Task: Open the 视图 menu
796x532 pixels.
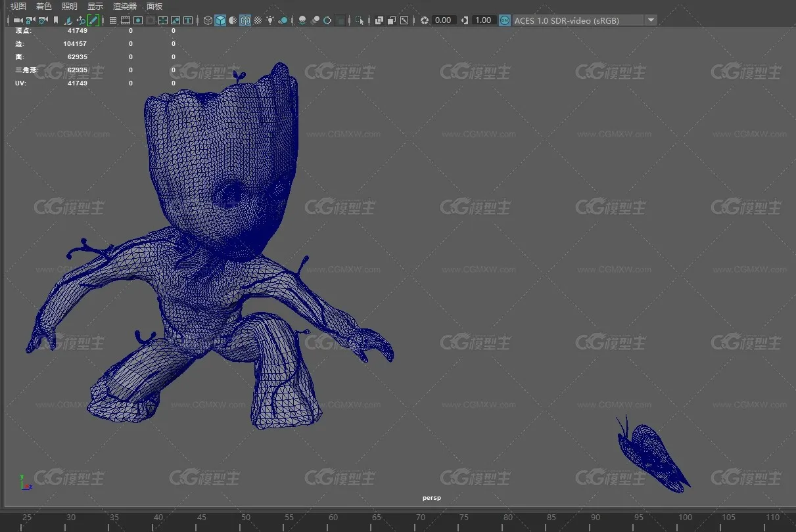Action: coord(18,6)
